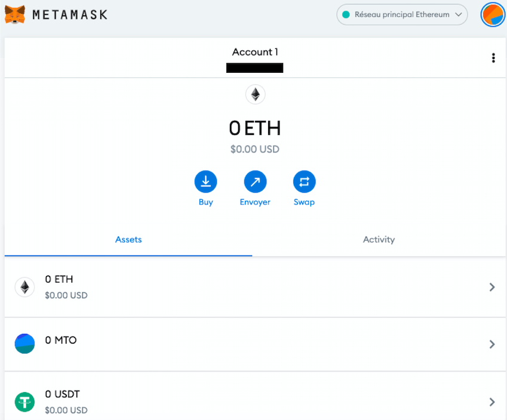Click the Swap arrows button
Viewport: 507px width, 420px height.
305,181
